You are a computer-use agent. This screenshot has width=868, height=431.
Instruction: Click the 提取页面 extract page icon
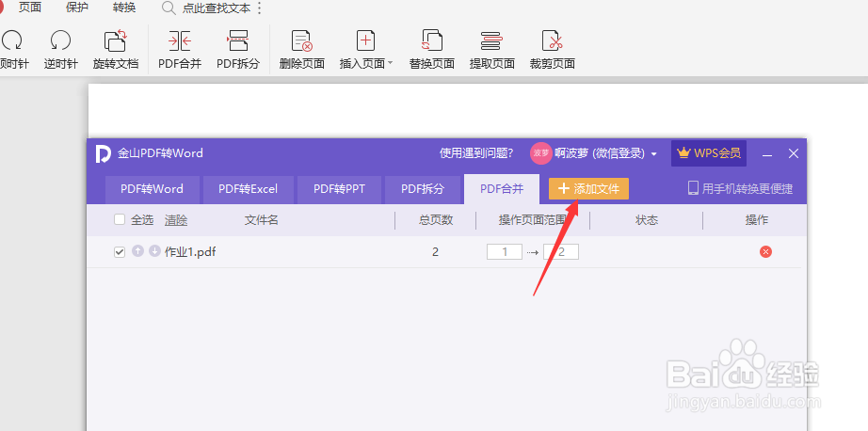pyautogui.click(x=491, y=41)
